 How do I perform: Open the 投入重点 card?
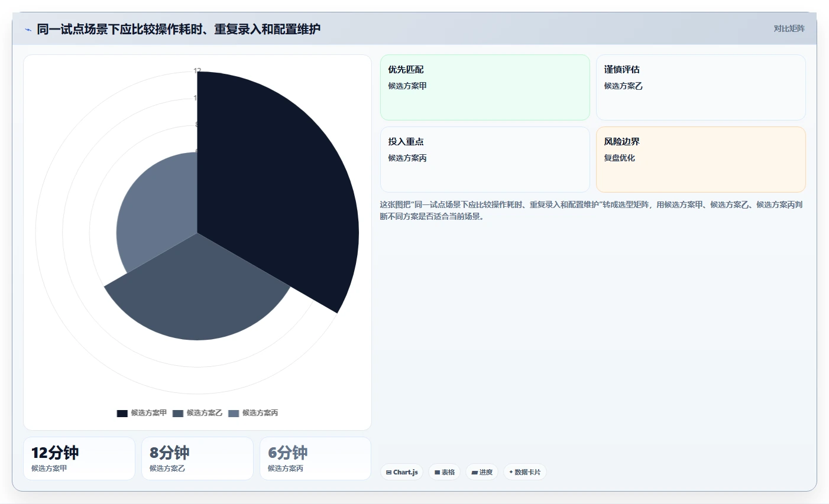coord(485,160)
